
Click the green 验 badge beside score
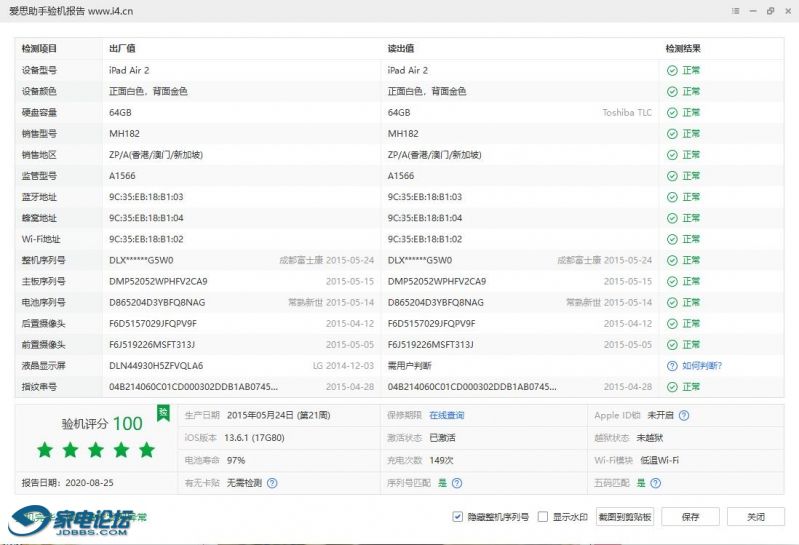coord(163,413)
